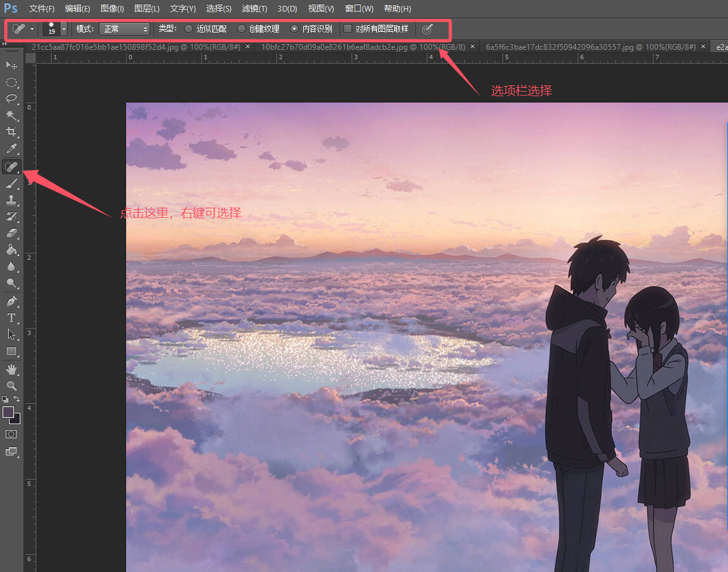Select the Paint Bucket tool

(x=11, y=250)
